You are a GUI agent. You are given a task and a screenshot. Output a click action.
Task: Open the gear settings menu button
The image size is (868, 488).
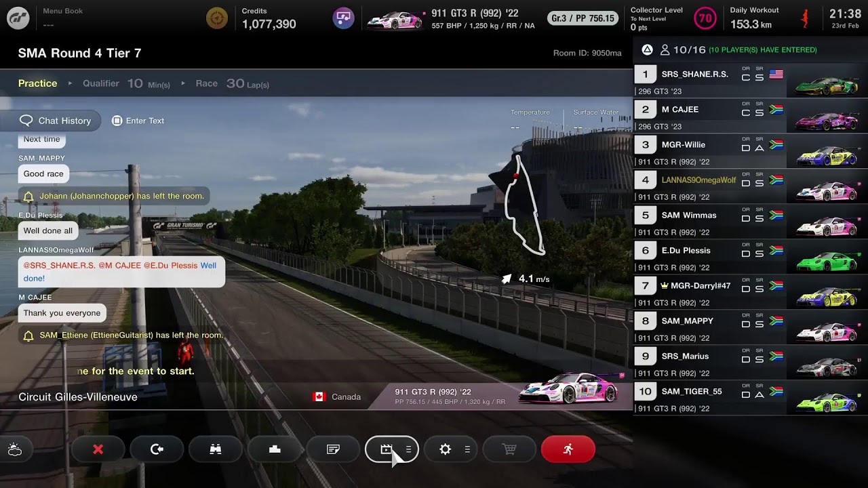[451, 449]
